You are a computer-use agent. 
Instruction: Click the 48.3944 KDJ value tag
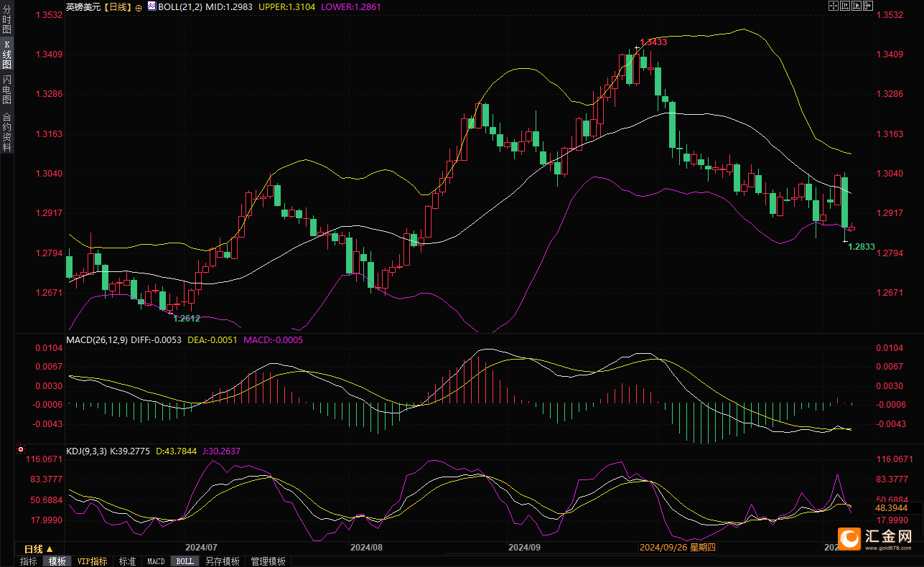[892, 507]
